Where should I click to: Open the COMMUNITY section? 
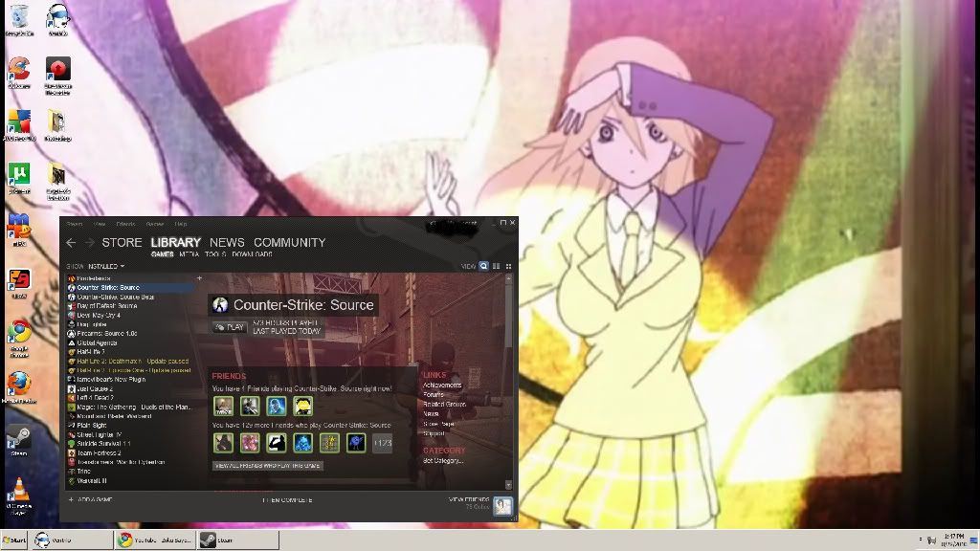289,242
